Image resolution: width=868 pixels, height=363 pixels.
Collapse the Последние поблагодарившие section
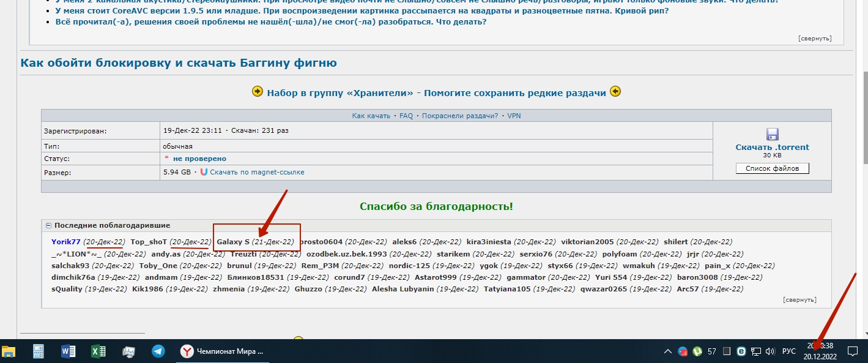[x=48, y=225]
